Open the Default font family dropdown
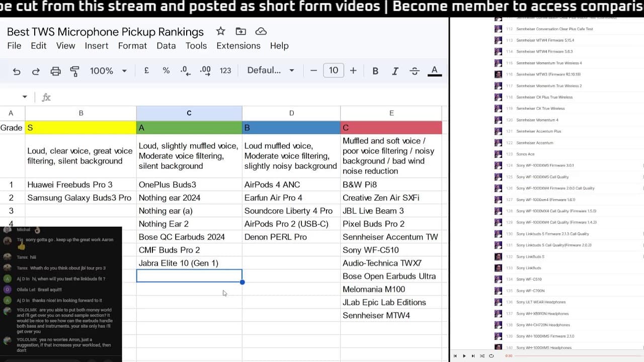Image resolution: width=644 pixels, height=362 pixels. 270,70
